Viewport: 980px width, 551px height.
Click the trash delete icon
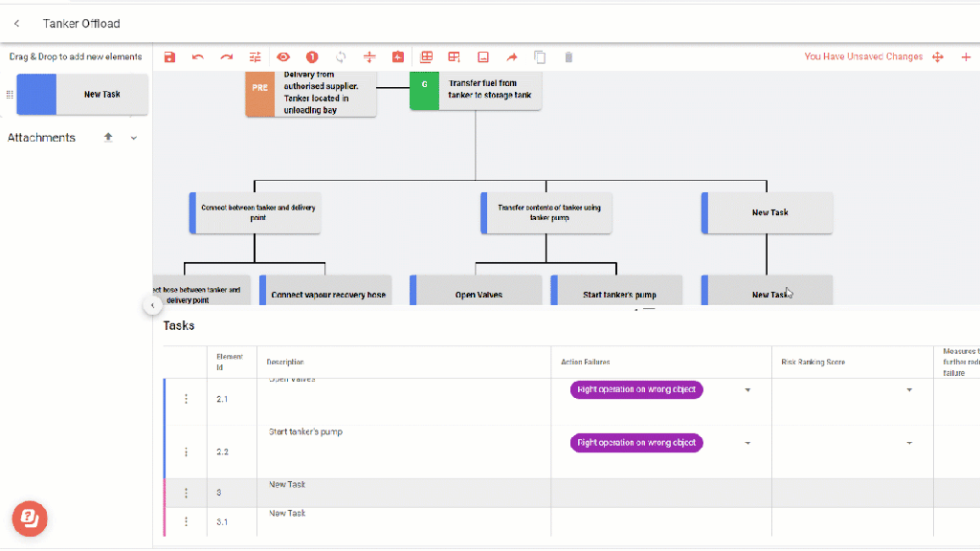click(x=568, y=57)
